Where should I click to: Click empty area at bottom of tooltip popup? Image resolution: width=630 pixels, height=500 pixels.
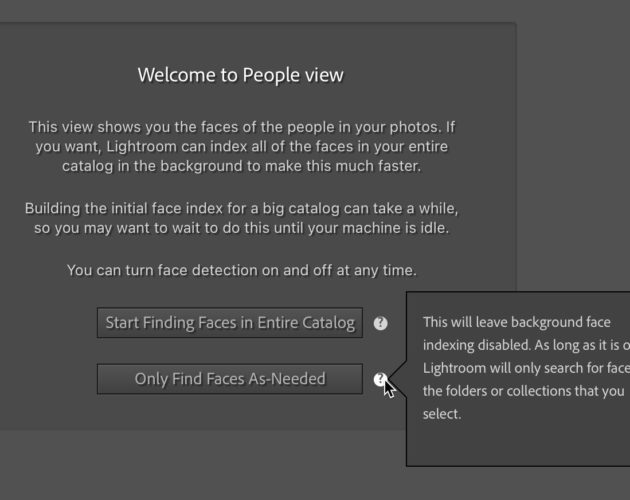[x=518, y=444]
